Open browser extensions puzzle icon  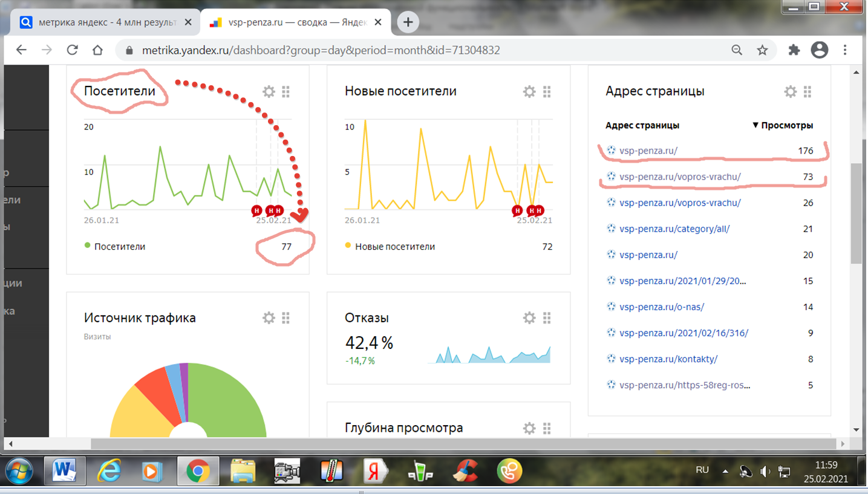[x=794, y=50]
